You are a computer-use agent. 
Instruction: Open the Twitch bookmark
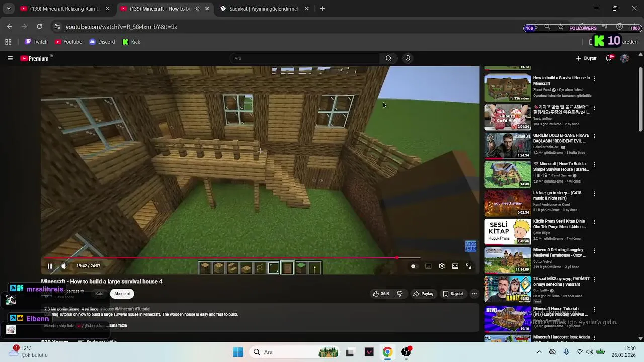(x=36, y=42)
